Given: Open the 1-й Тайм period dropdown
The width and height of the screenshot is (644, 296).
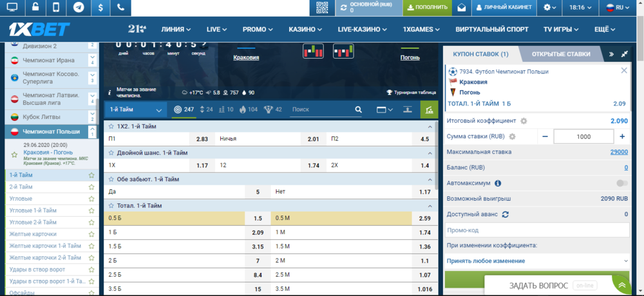Looking at the screenshot, I should coord(135,109).
